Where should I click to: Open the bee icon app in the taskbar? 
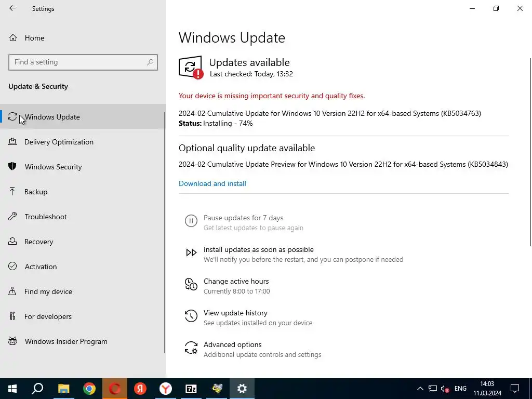[x=217, y=389]
